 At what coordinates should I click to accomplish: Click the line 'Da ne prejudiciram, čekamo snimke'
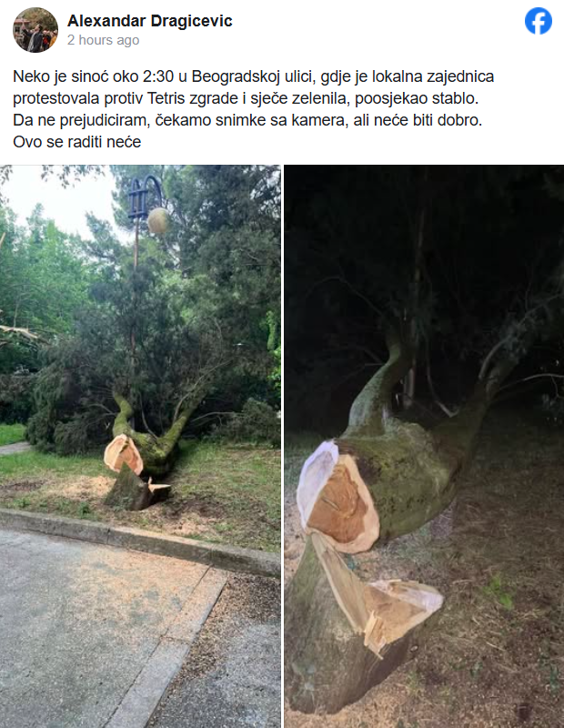coord(247,120)
